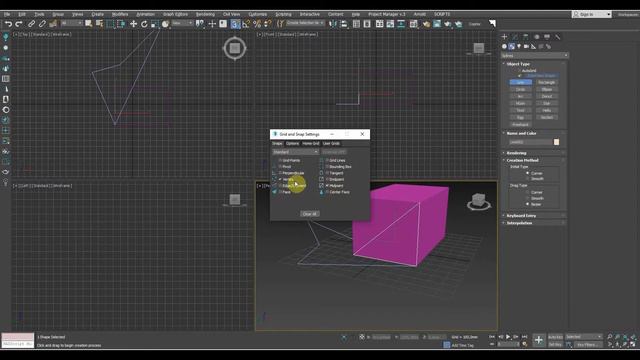Image resolution: width=640 pixels, height=360 pixels.
Task: Open the Splines category dropdown
Action: [x=534, y=56]
